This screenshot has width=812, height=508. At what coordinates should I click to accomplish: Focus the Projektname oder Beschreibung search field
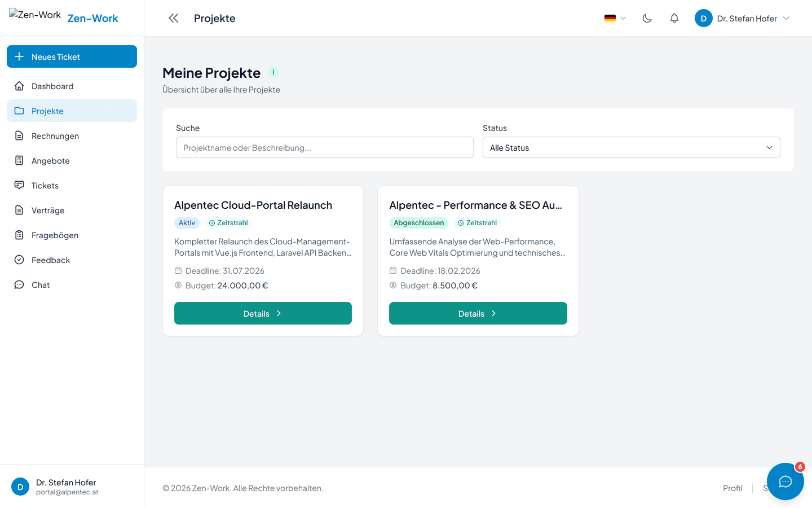[324, 147]
